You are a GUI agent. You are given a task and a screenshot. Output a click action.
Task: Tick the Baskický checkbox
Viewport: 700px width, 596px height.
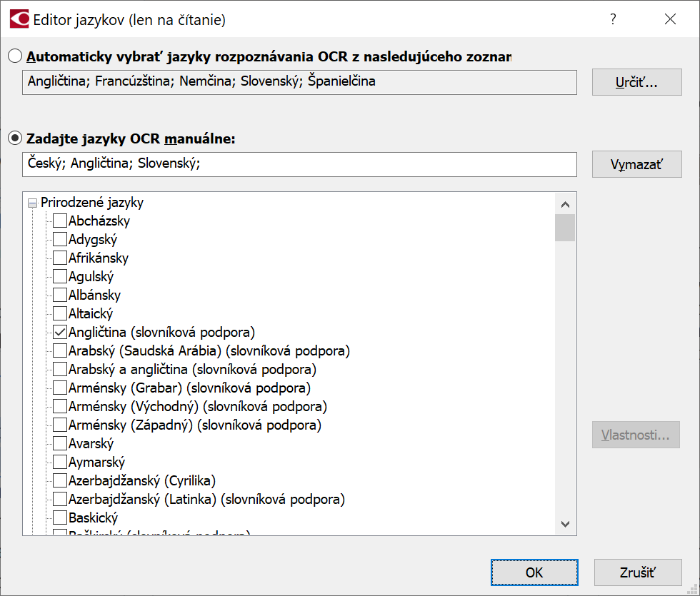click(60, 517)
